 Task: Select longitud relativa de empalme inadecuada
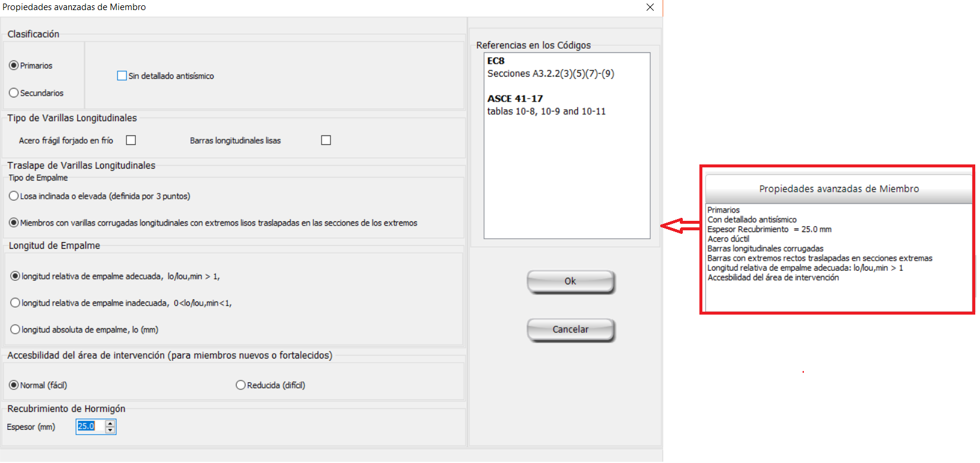click(15, 303)
